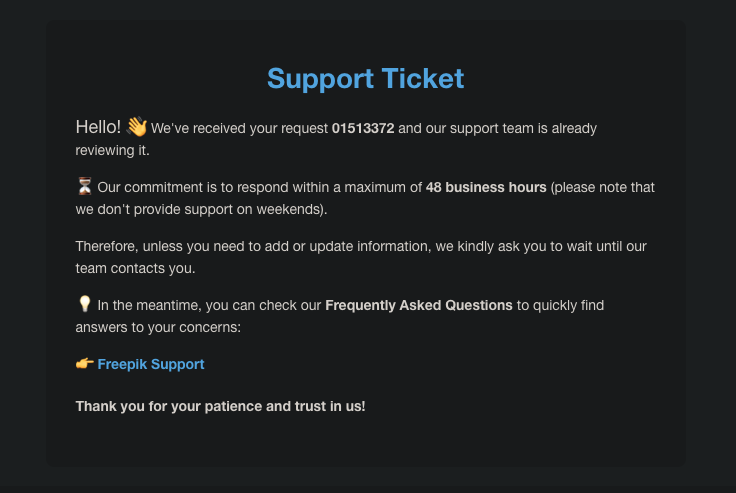Click the "Thank you for your patience" line
This screenshot has width=736, height=493.
point(220,406)
